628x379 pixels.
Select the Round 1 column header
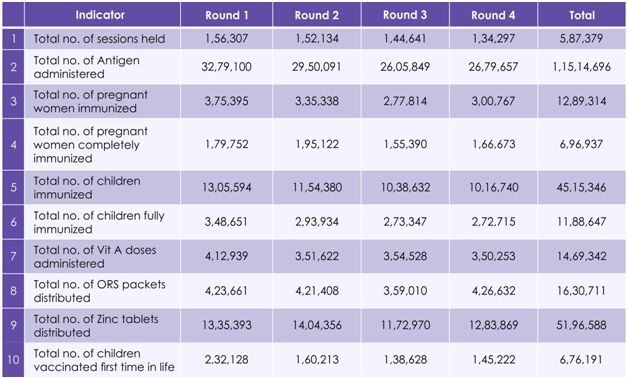tap(227, 15)
